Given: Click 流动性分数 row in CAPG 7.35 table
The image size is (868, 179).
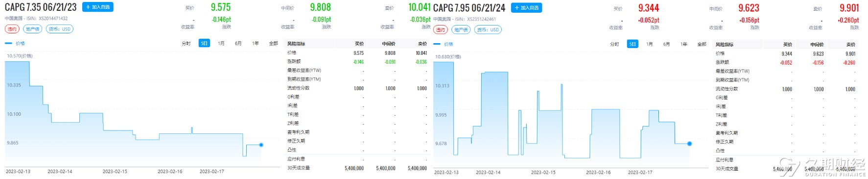Looking at the screenshot, I should 357,88.
